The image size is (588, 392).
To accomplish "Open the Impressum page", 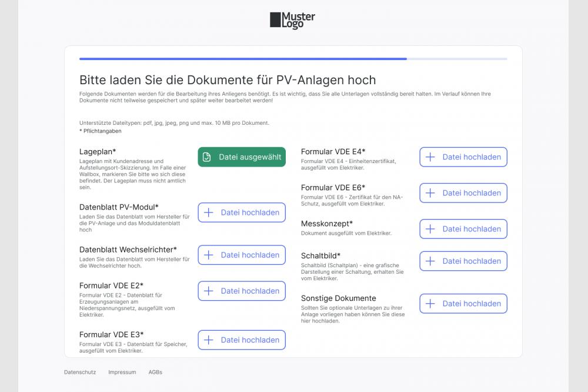I will coord(122,372).
